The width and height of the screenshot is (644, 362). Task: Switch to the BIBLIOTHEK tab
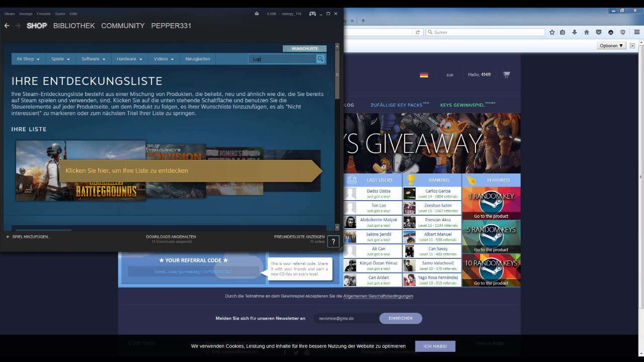74,26
